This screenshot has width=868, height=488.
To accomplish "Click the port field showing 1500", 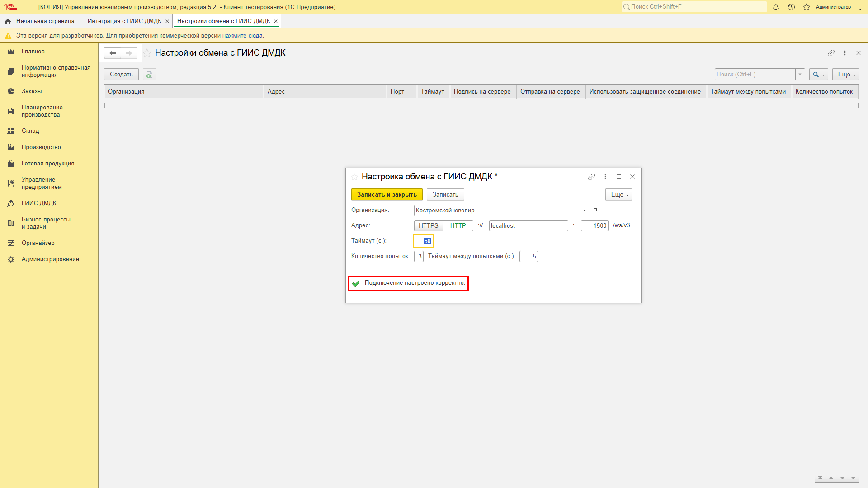I will pyautogui.click(x=594, y=226).
